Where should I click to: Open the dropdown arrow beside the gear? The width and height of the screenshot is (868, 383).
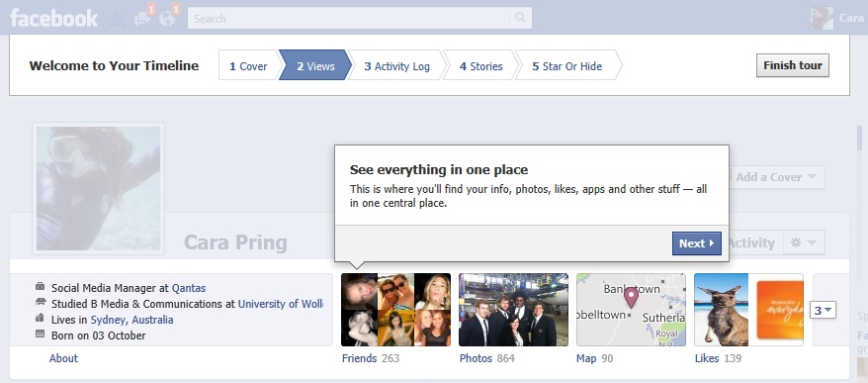click(x=813, y=242)
